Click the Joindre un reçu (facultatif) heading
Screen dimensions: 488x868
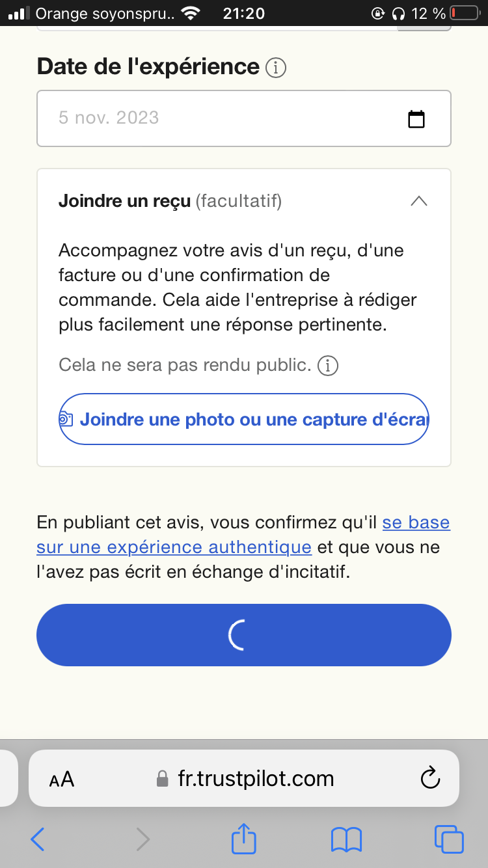[x=170, y=201]
